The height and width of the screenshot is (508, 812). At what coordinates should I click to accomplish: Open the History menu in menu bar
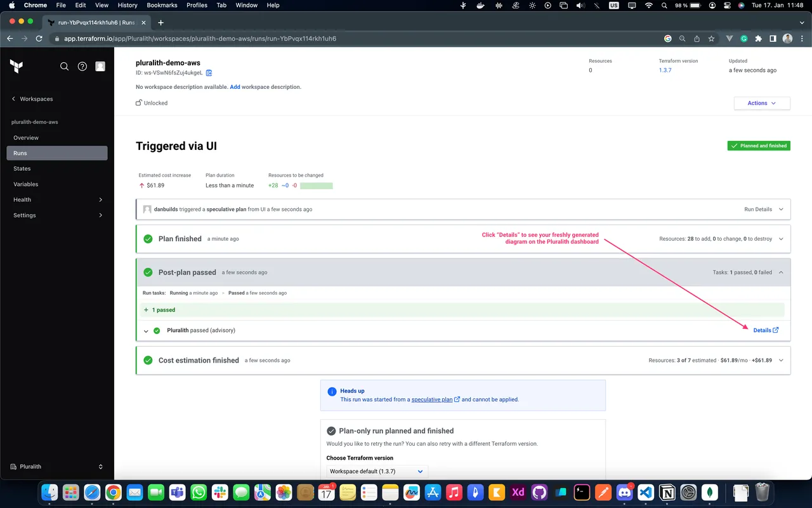pos(128,5)
